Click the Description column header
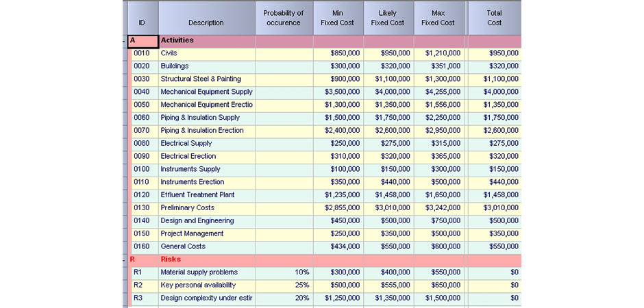This screenshot has height=308, width=644. [206, 23]
